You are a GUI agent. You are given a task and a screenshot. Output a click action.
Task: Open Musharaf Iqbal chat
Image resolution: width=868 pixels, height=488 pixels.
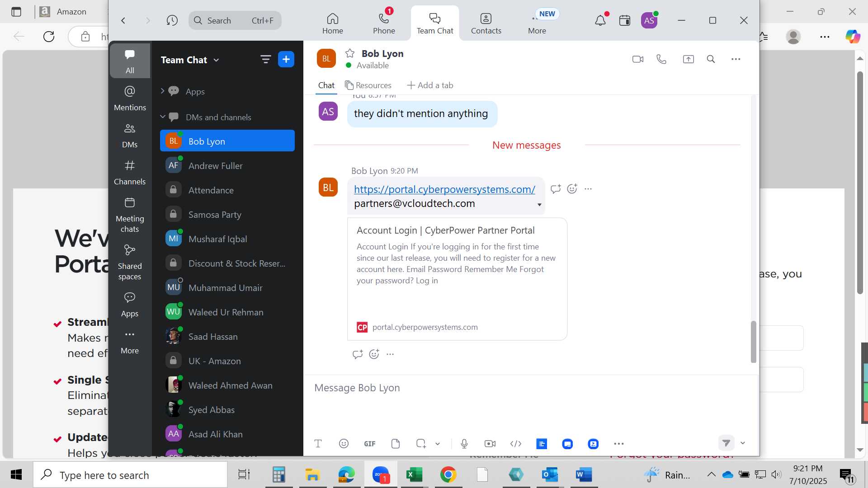tap(227, 239)
